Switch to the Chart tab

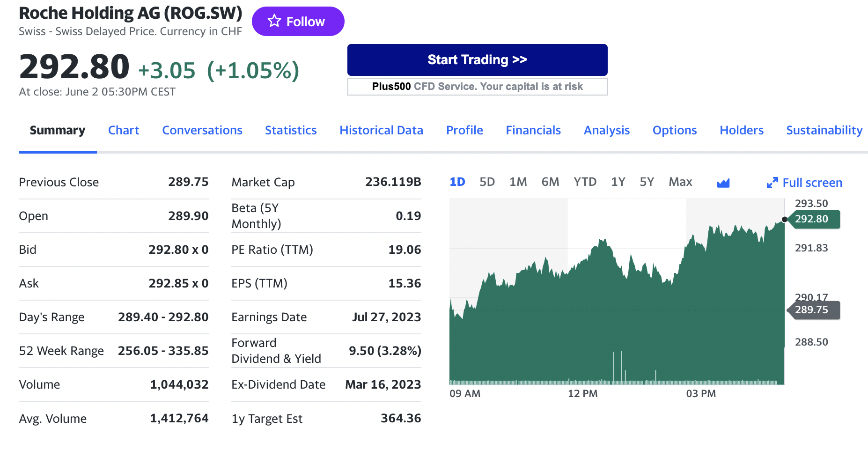click(x=124, y=130)
